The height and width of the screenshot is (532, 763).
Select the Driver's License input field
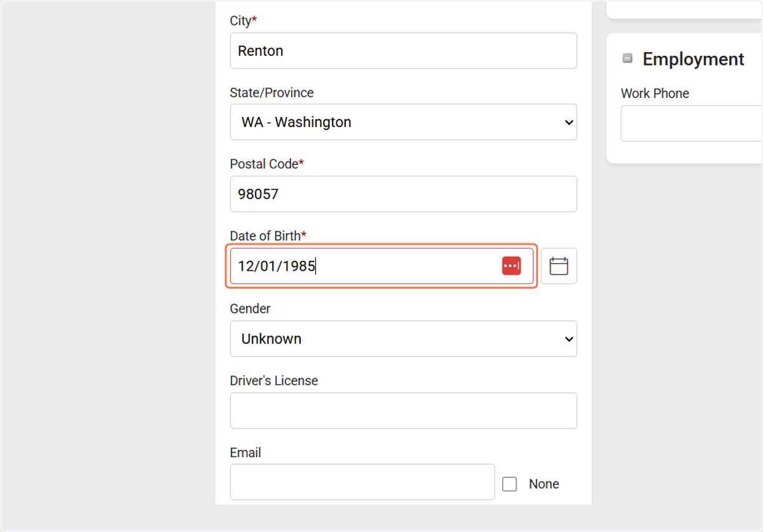click(x=403, y=411)
